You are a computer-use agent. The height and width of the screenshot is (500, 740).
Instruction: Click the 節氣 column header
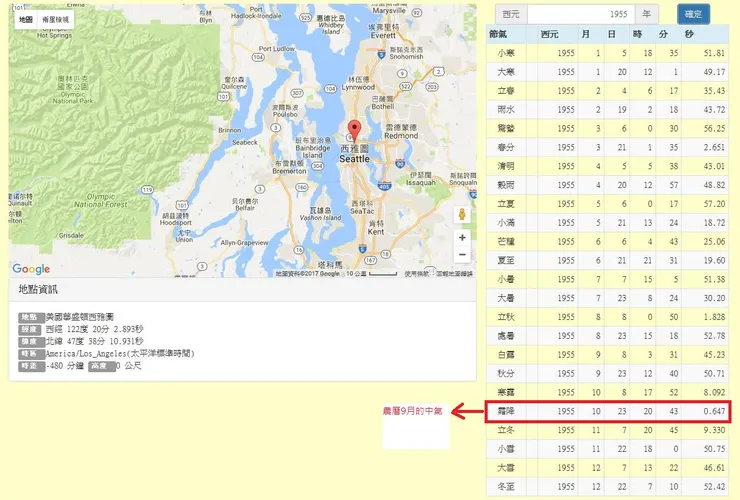coord(498,34)
